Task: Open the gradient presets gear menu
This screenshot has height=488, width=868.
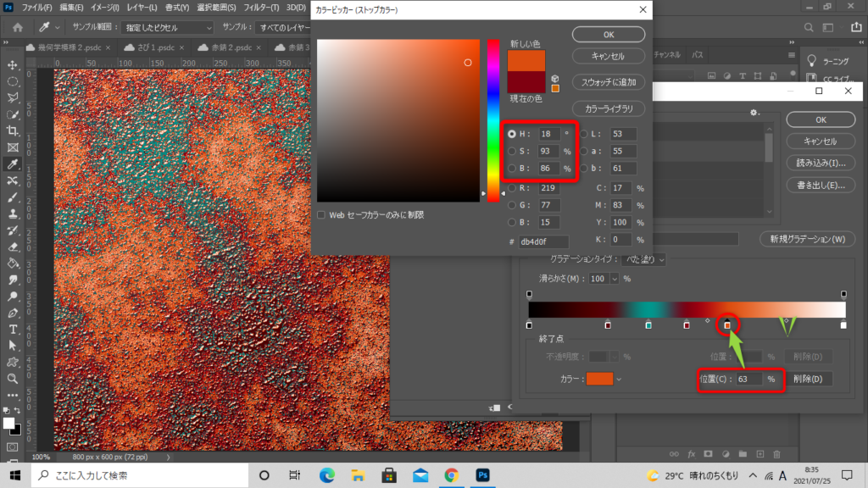Action: tap(754, 113)
